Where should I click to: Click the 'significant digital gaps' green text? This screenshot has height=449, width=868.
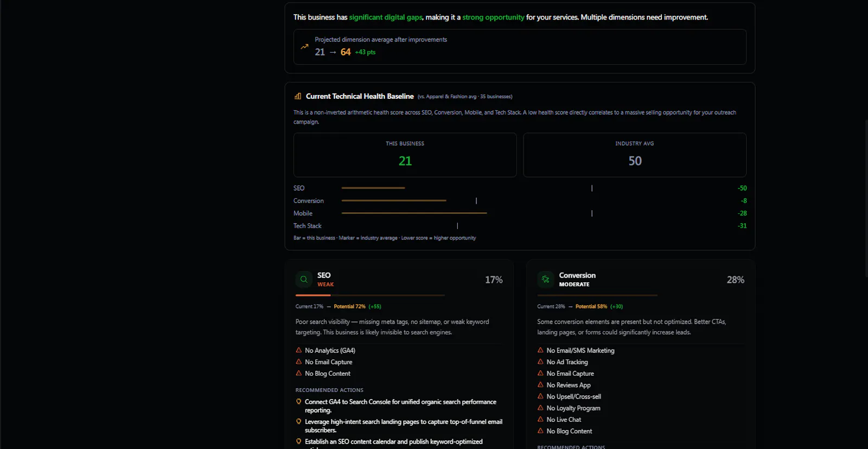386,17
